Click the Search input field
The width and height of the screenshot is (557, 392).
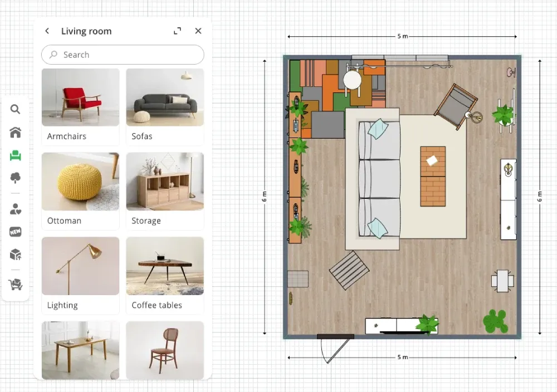[x=123, y=55]
